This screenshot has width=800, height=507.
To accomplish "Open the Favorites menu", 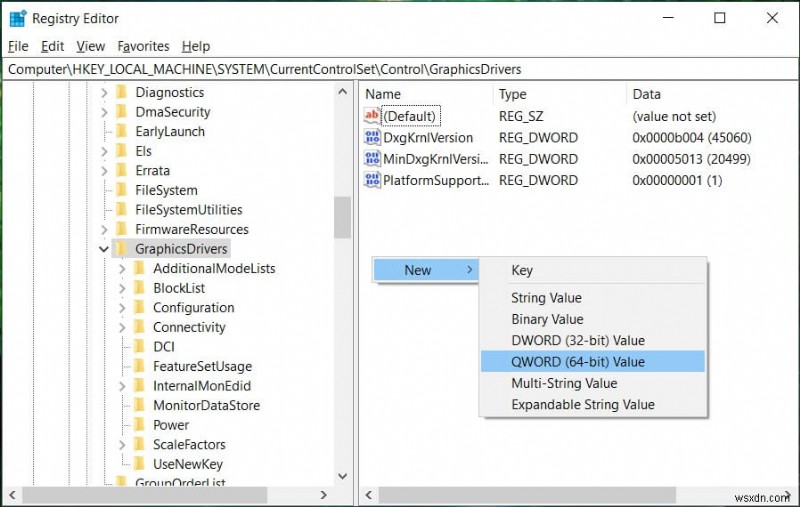I will pos(143,46).
